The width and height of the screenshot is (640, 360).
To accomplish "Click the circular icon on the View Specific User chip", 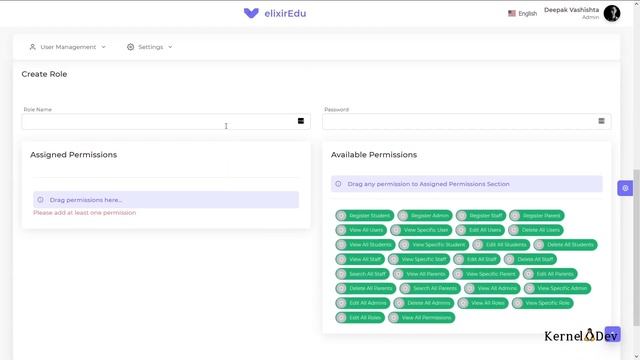I will pos(396,230).
